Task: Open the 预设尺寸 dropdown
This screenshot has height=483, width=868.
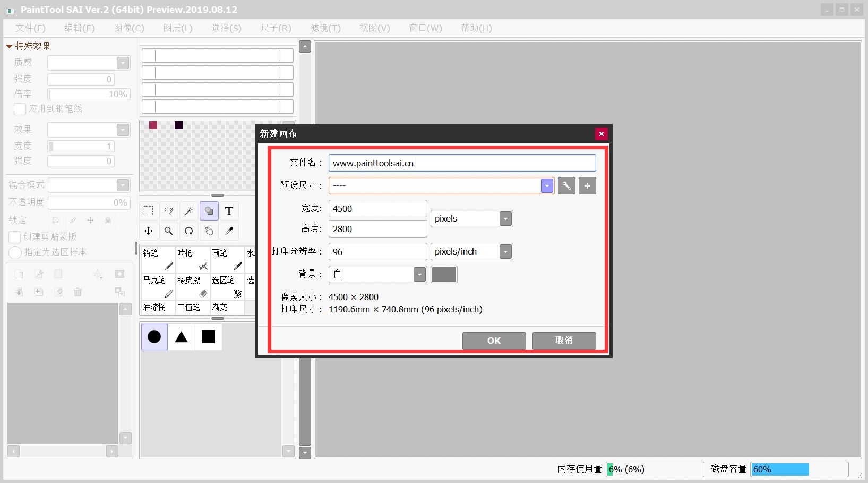Action: click(x=547, y=186)
